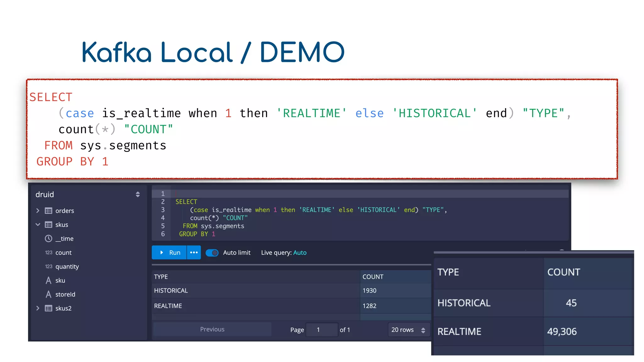Image resolution: width=644 pixels, height=362 pixels.
Task: Click the empty first line of the editor
Action: coord(369,194)
